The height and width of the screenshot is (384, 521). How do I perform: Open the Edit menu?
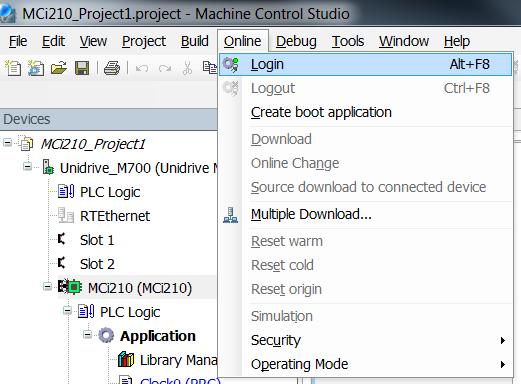click(53, 41)
